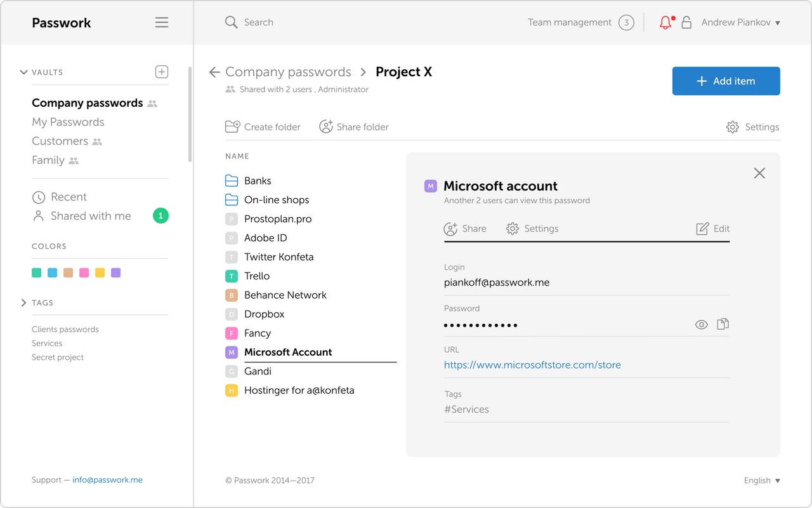812x508 pixels.
Task: Select the pink color filter swatch
Action: [x=84, y=273]
